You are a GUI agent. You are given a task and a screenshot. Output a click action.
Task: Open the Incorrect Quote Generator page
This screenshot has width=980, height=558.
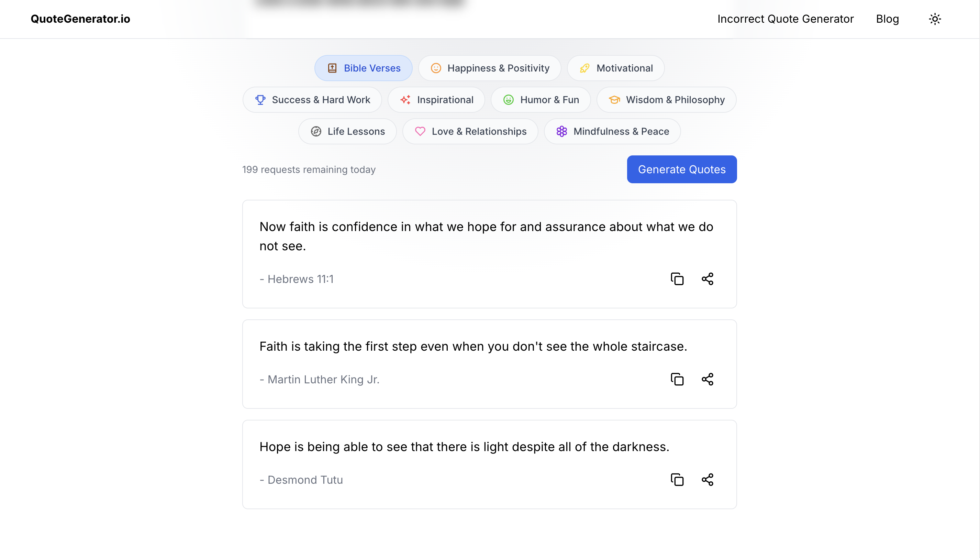785,19
